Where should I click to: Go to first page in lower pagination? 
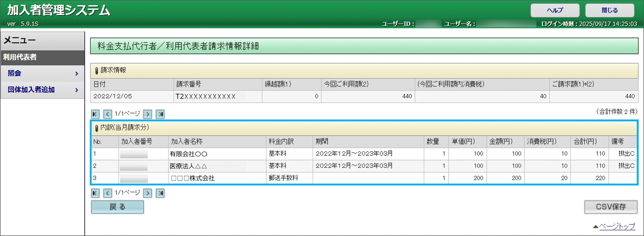(95, 193)
